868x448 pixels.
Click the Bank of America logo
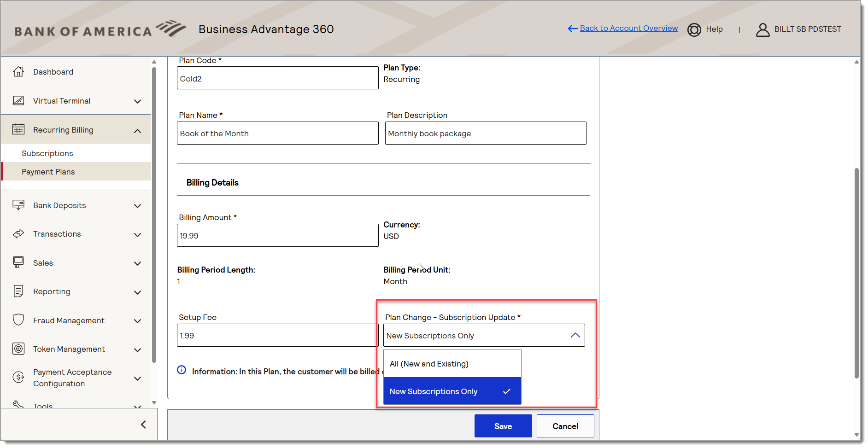click(x=100, y=29)
